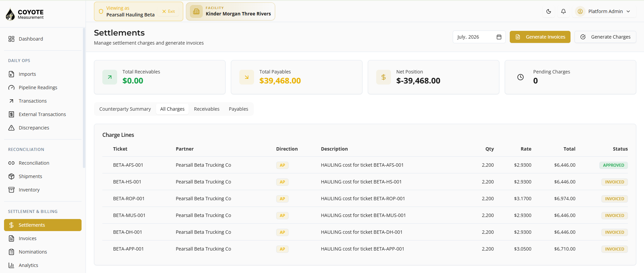Open Pipeline Readings section
The height and width of the screenshot is (273, 644).
coord(43,88)
